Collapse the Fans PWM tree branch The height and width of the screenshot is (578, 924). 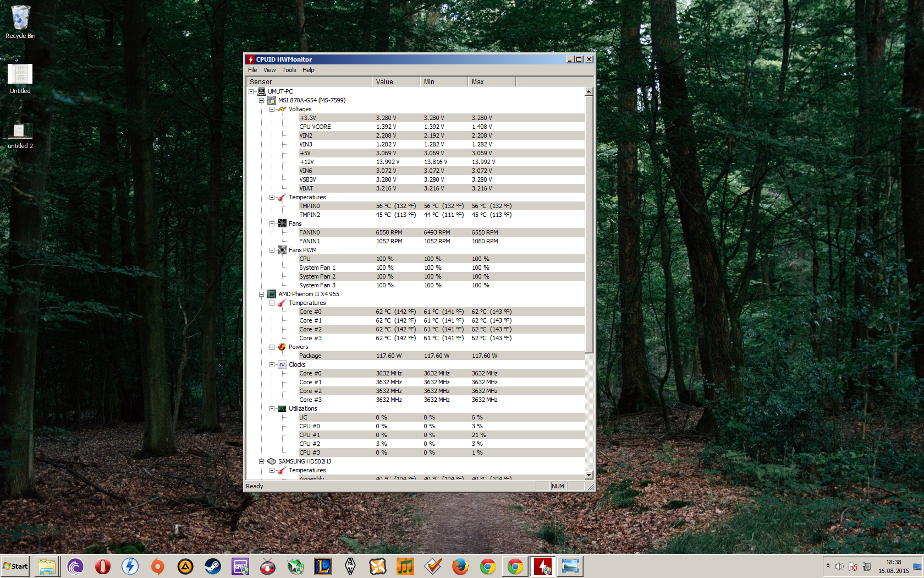(272, 250)
